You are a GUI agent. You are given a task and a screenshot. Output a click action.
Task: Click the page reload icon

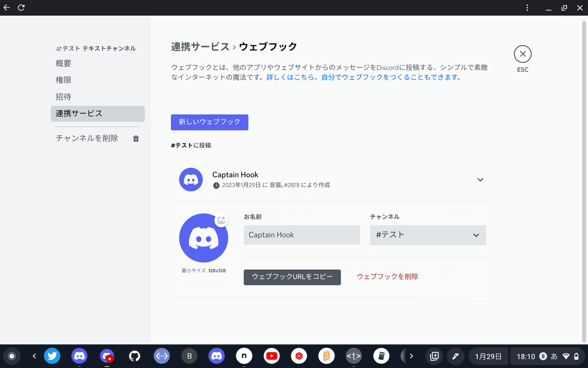pyautogui.click(x=21, y=7)
